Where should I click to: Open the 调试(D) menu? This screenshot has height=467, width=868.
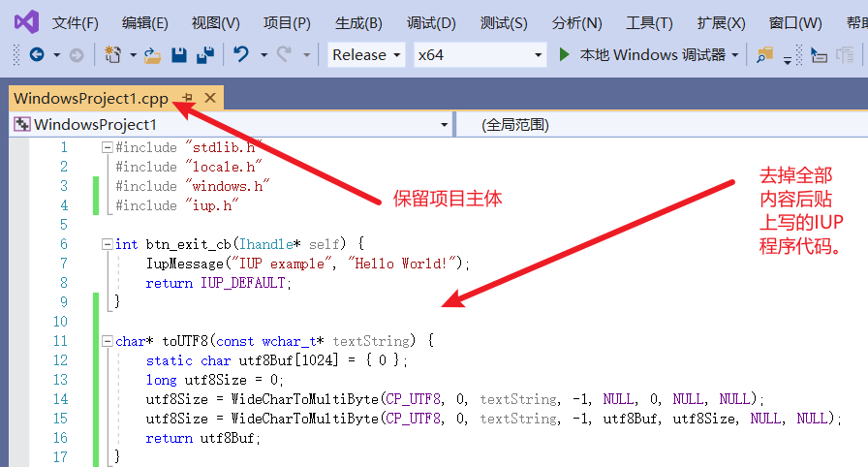point(431,23)
